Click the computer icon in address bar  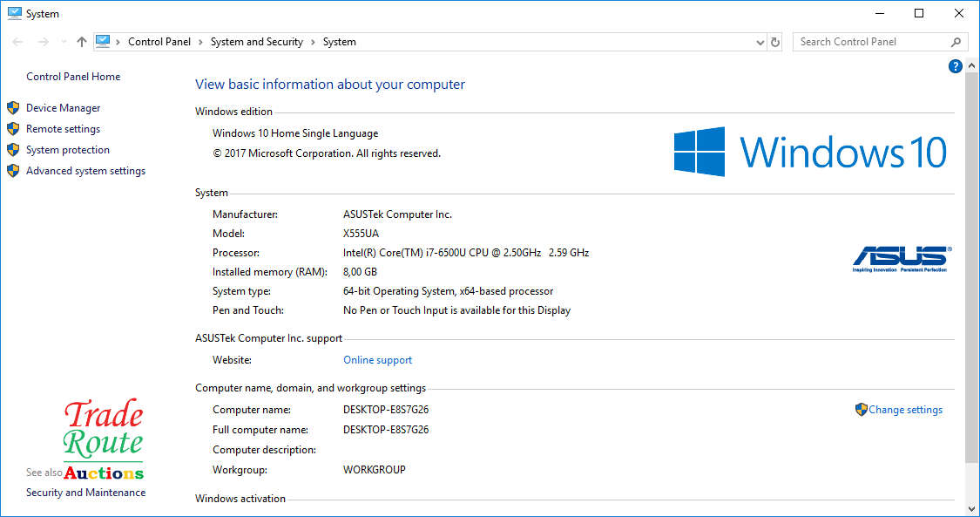(104, 41)
